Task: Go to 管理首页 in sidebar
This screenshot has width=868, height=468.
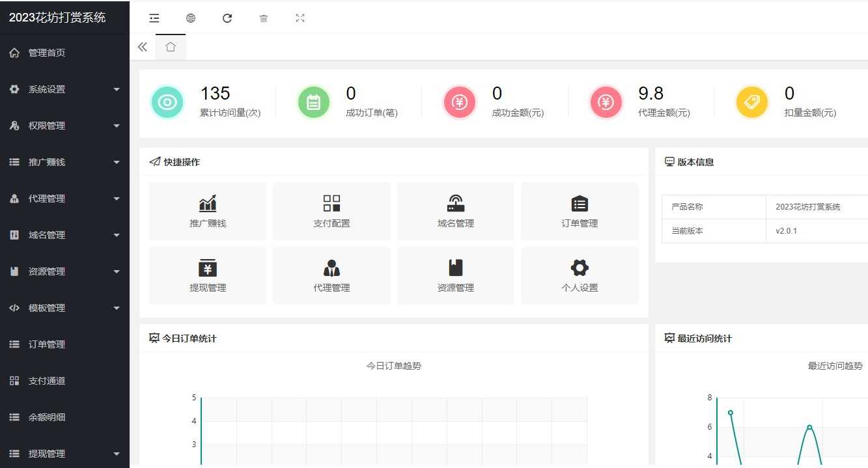Action: coord(64,53)
